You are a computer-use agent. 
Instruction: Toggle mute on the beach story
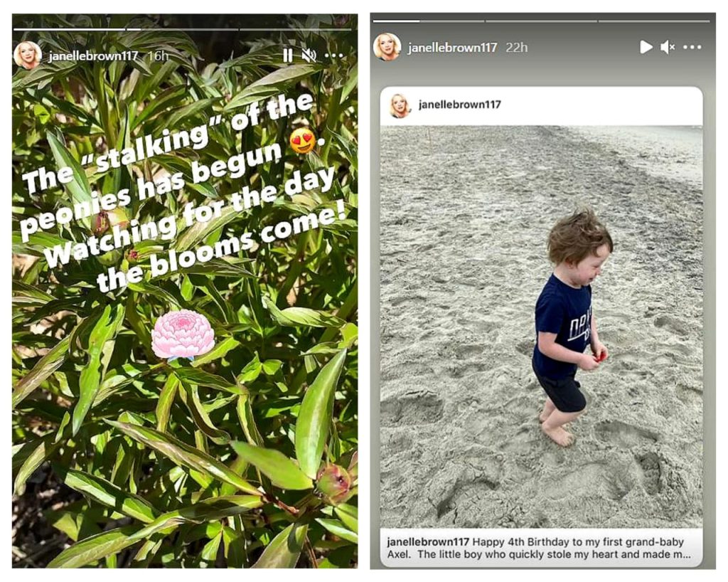pyautogui.click(x=668, y=47)
